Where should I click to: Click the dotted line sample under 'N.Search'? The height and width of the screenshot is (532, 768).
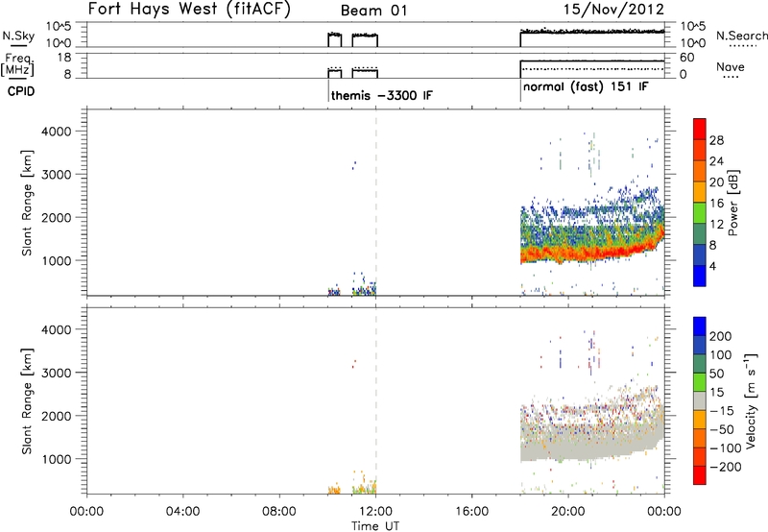tap(741, 46)
